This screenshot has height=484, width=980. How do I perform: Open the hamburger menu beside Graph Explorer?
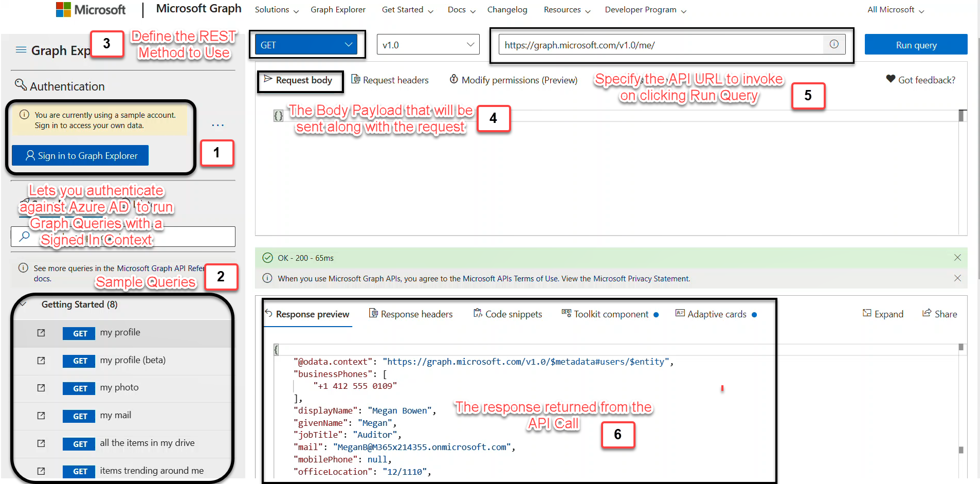click(21, 50)
